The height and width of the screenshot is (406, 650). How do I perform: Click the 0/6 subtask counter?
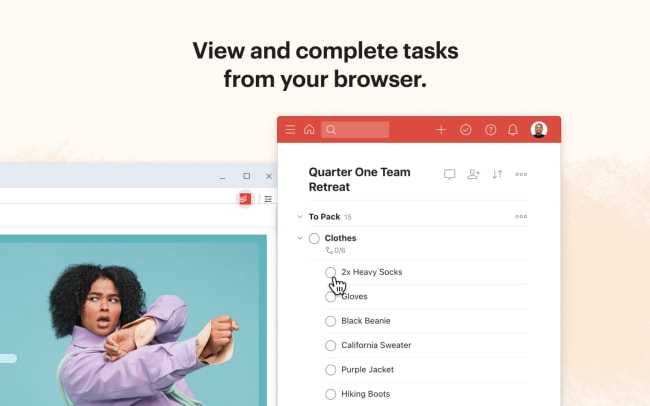pos(336,250)
